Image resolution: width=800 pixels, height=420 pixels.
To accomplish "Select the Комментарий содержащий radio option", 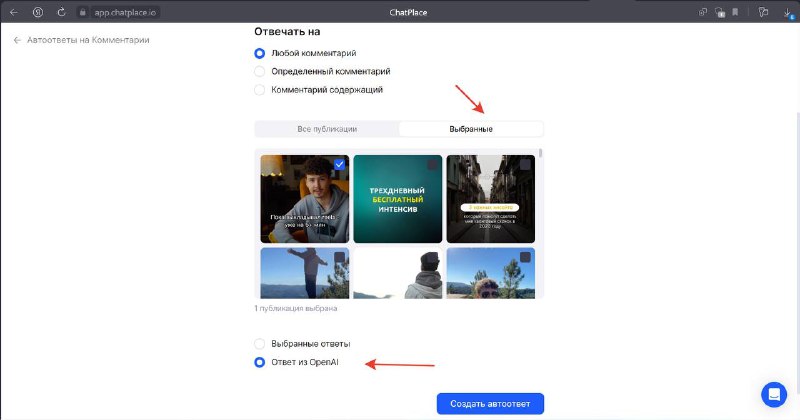I will (x=260, y=90).
